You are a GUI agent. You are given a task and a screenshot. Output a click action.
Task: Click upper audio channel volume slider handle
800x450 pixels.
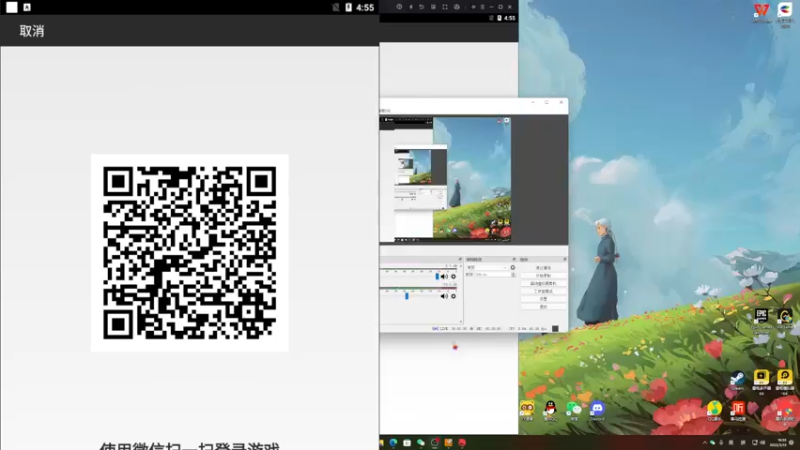point(437,277)
